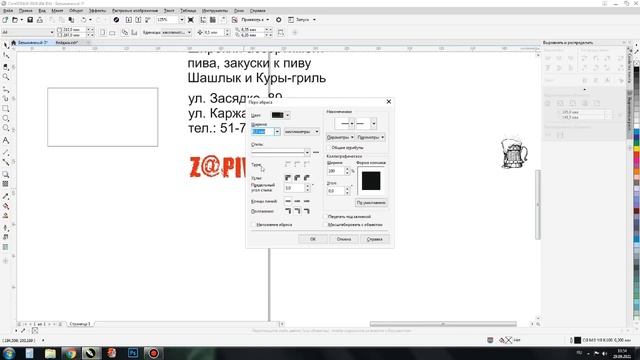The image size is (640, 360).
Task: Select the Color Eyedropper tool
Action: point(6,196)
